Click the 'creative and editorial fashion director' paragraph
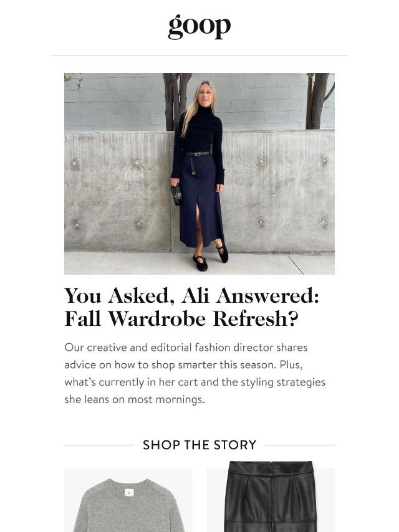The image size is (399, 532). pos(195,373)
